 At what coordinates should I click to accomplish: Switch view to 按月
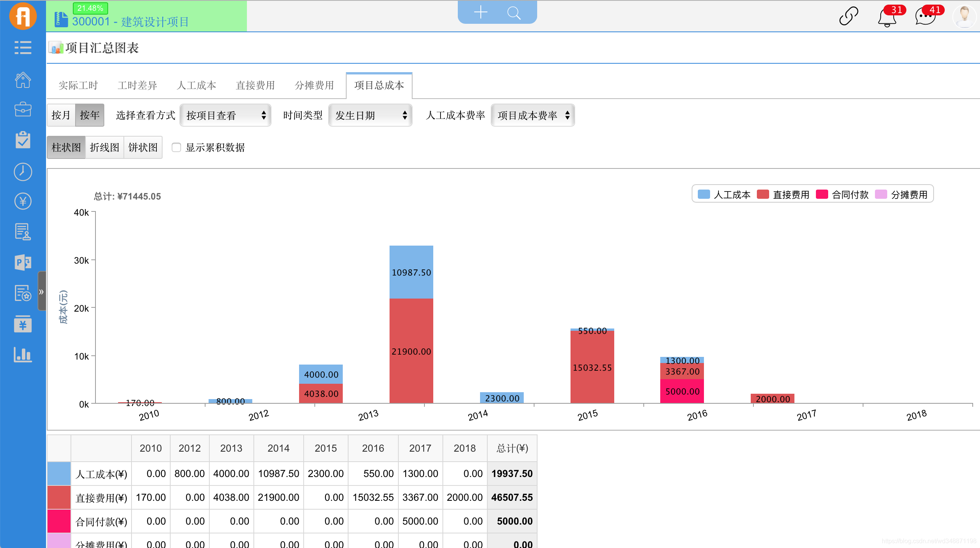(61, 115)
